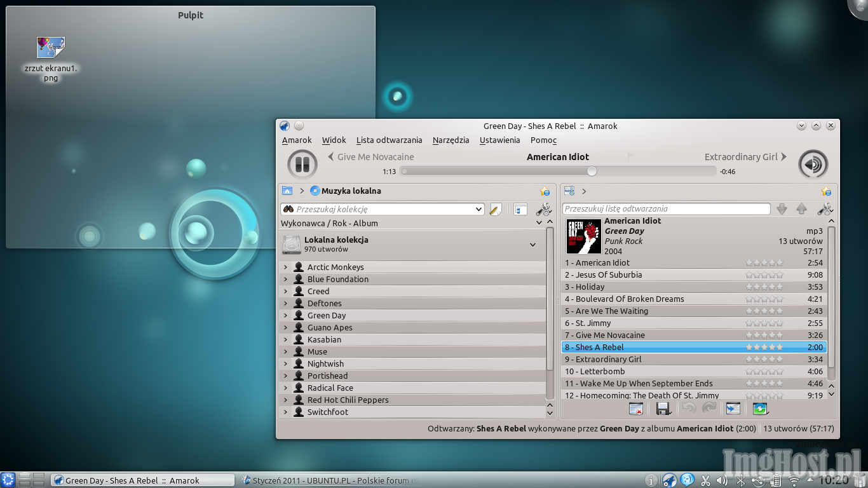Toggle merged collection view icon
Viewport: 868px width, 488px height.
tap(520, 209)
